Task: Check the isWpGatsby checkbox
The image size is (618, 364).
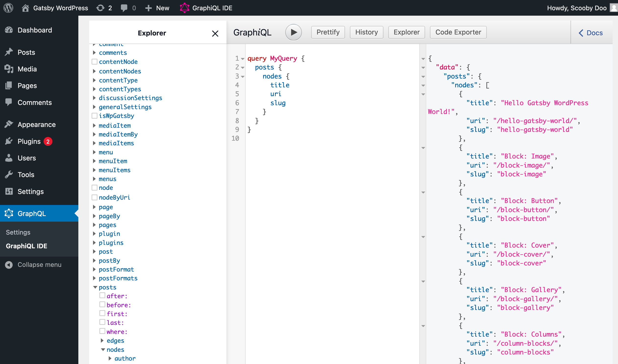Action: tap(95, 115)
